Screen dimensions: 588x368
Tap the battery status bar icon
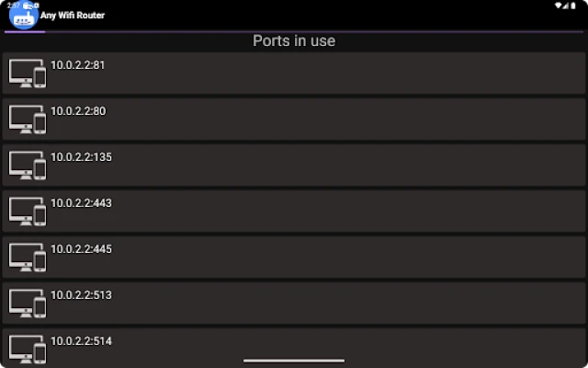pos(571,6)
